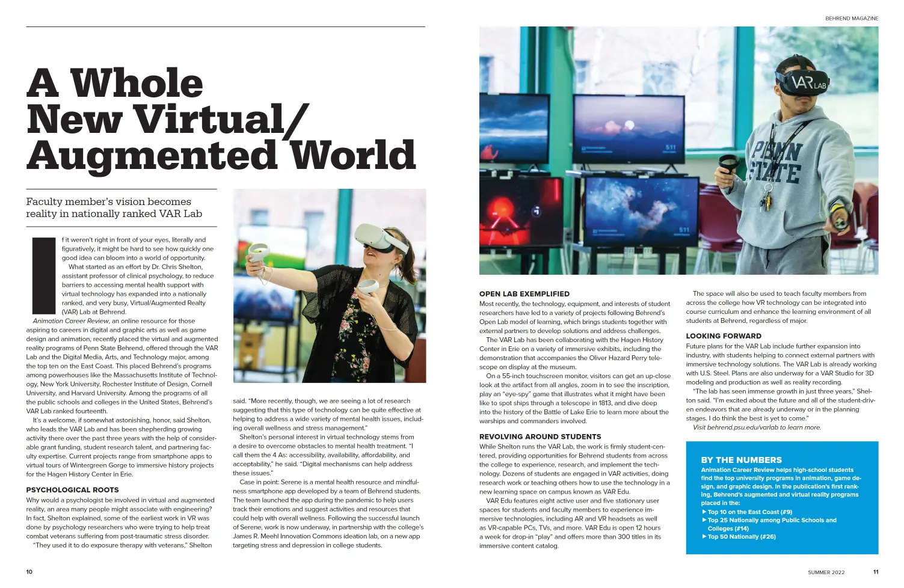
Task: Open the photo of woman wearing white VR headset
Action: [330, 286]
